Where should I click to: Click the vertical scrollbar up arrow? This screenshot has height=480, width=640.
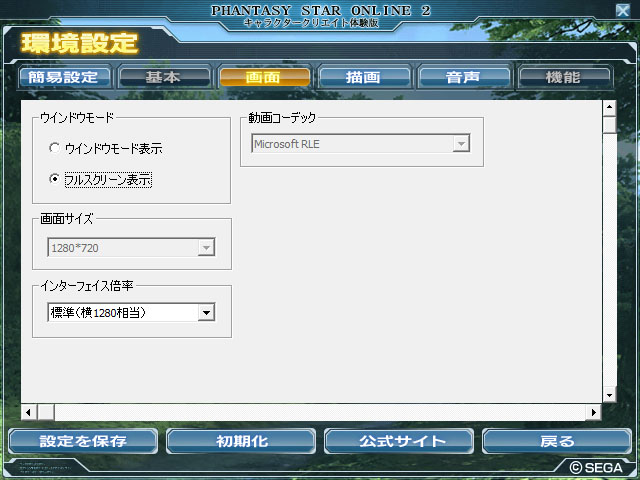click(609, 108)
